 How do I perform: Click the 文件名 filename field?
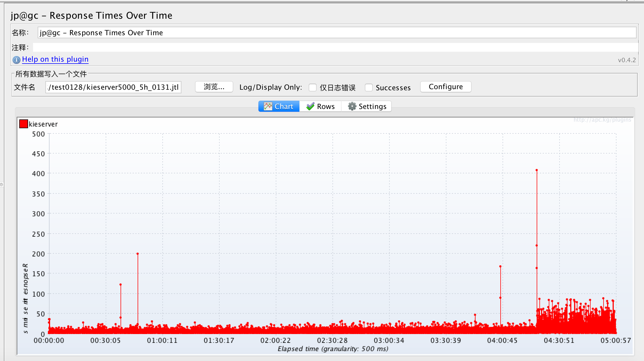[113, 87]
